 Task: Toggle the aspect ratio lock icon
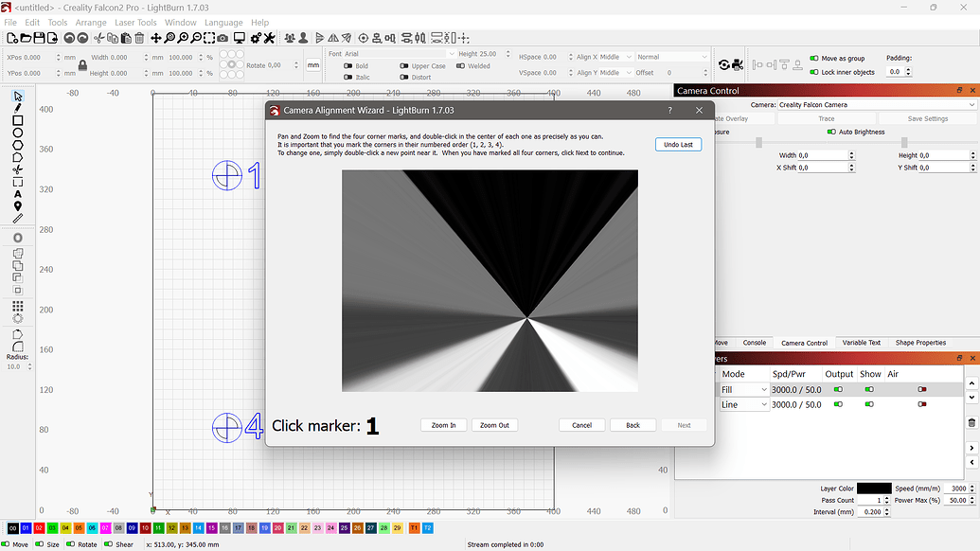click(82, 65)
